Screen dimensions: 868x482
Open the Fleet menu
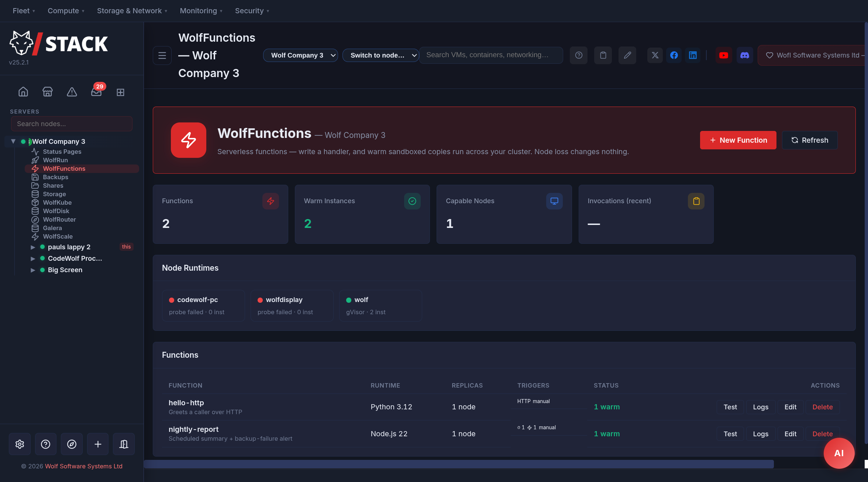coord(24,11)
